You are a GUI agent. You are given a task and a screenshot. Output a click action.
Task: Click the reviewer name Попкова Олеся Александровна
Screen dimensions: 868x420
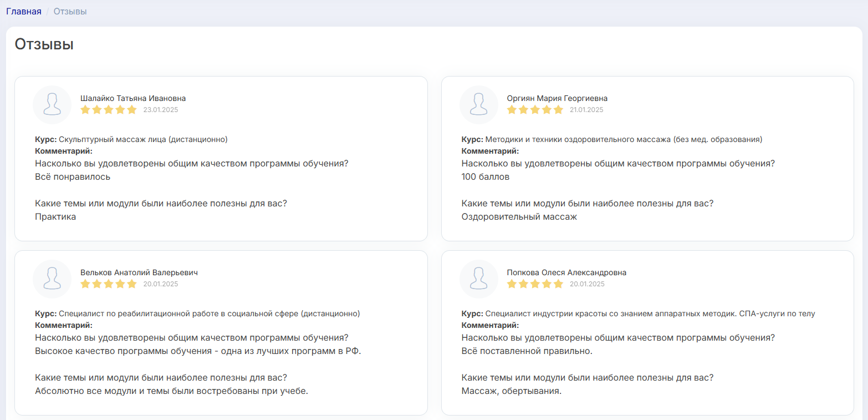566,272
